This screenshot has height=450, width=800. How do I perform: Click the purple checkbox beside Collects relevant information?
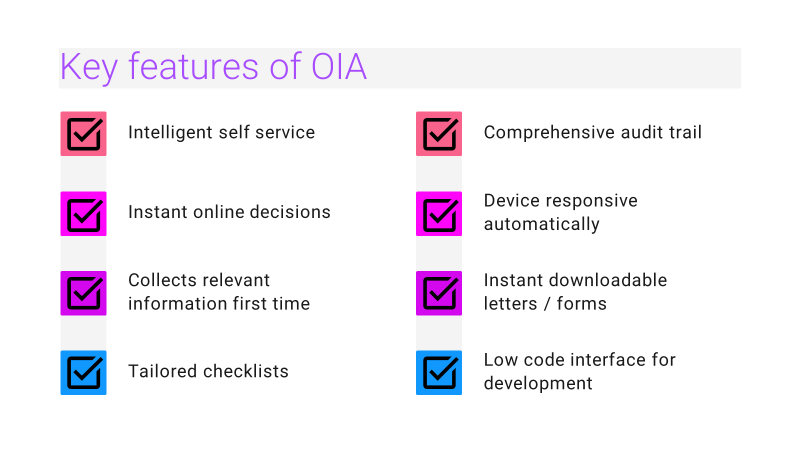(x=83, y=293)
